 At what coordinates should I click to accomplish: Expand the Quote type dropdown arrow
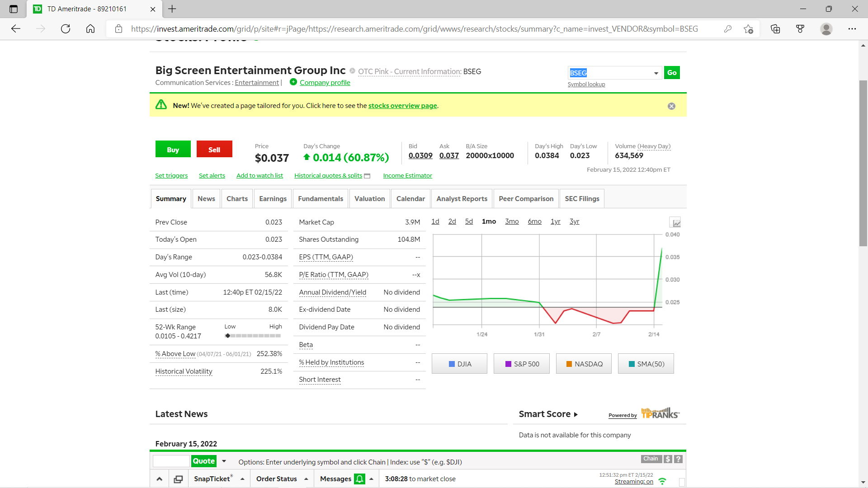pyautogui.click(x=224, y=461)
